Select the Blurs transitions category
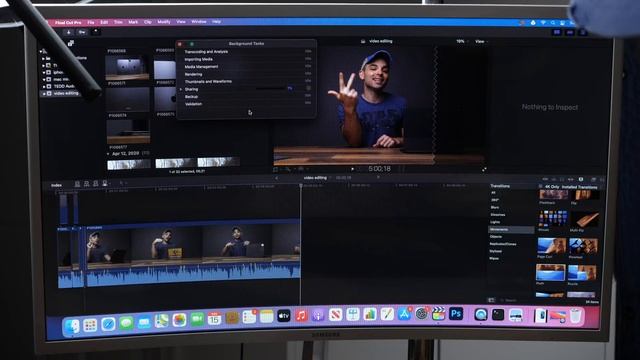The image size is (640, 360). [495, 208]
